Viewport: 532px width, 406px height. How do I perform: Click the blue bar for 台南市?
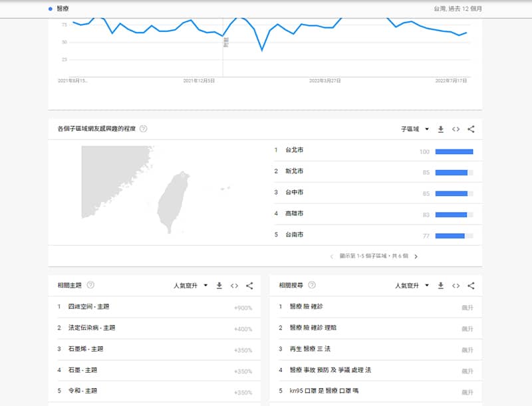coord(450,236)
